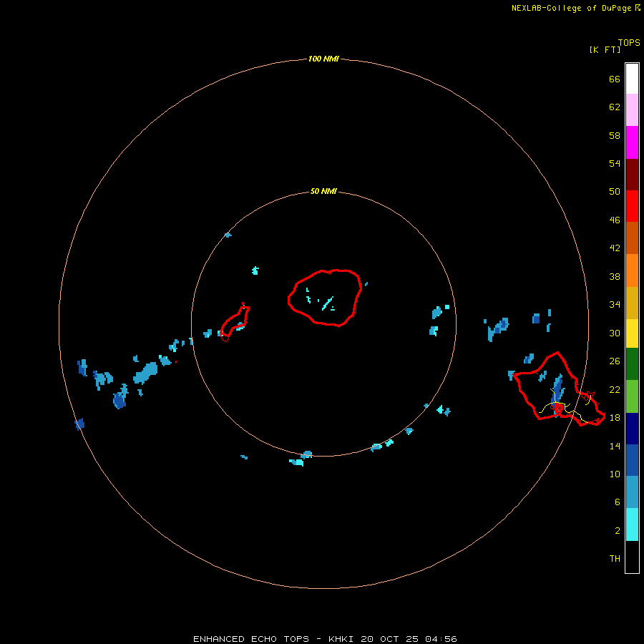The width and height of the screenshot is (644, 644).
Task: Click the "30" legend value
Action: pyautogui.click(x=615, y=333)
